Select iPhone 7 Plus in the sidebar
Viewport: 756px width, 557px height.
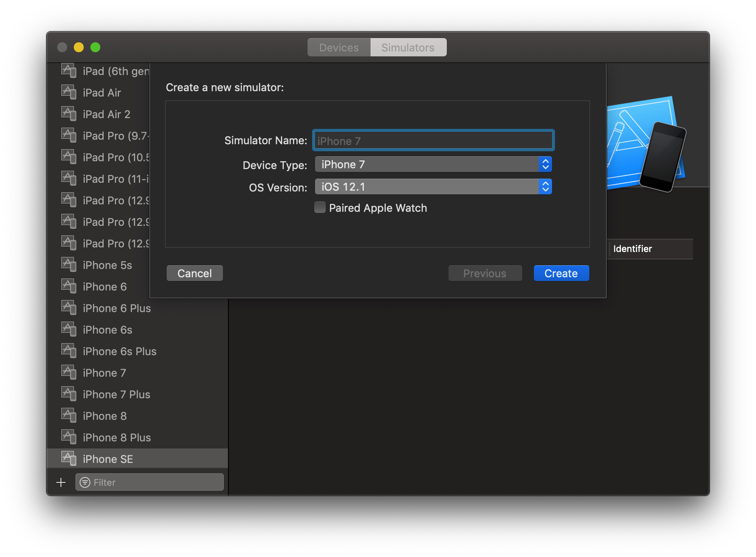pyautogui.click(x=138, y=395)
